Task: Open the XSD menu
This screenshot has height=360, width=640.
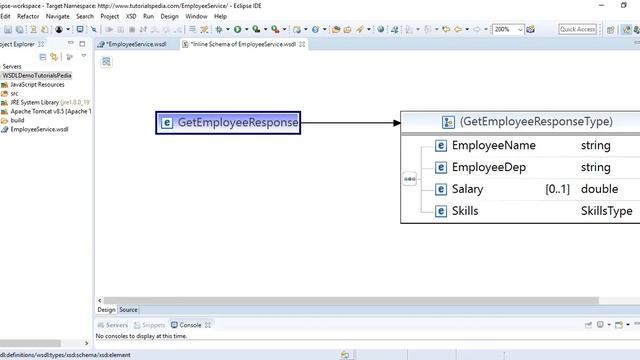Action: tap(131, 16)
